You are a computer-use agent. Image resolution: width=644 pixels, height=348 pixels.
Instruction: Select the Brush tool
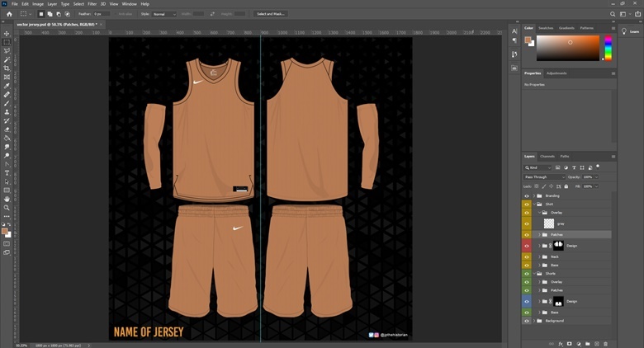[x=7, y=103]
